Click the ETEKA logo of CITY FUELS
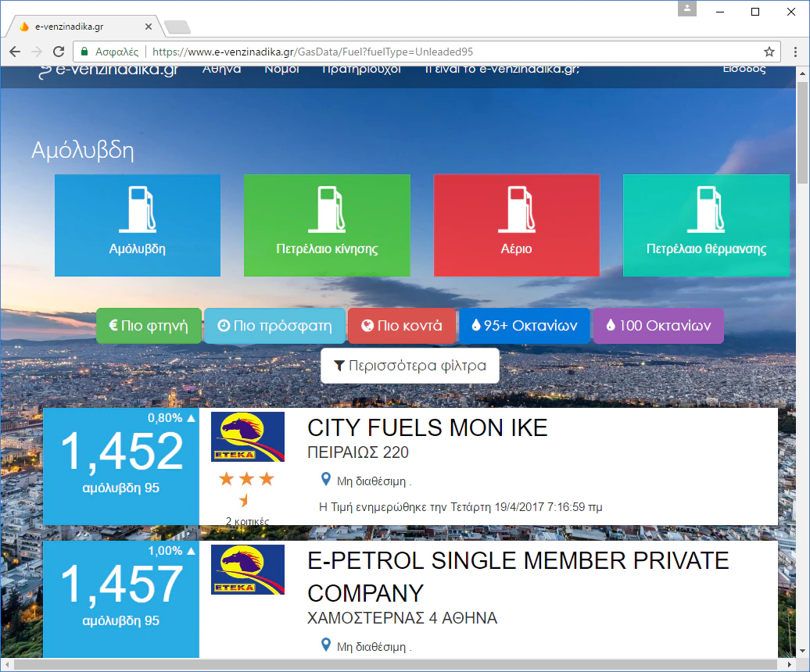The image size is (810, 672). 248,437
